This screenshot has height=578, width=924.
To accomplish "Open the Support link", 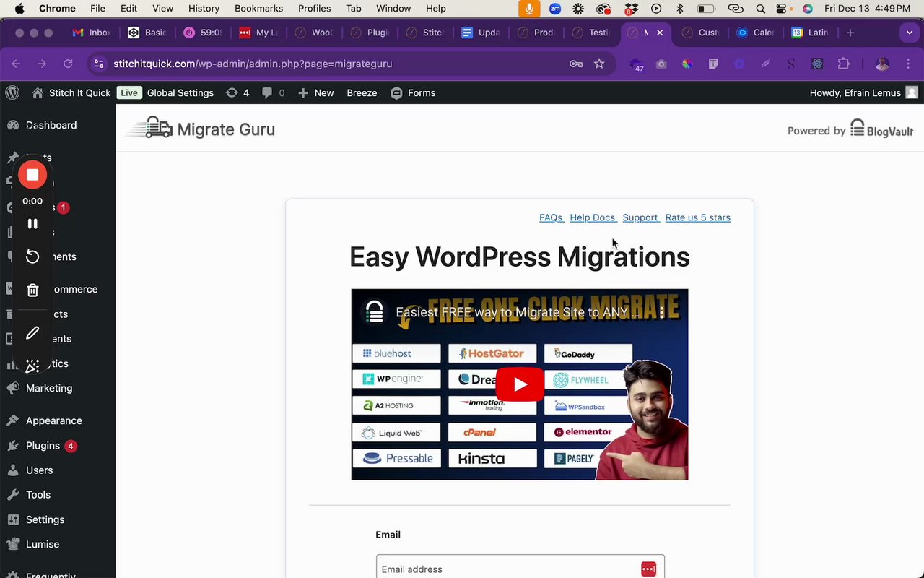I will point(640,217).
